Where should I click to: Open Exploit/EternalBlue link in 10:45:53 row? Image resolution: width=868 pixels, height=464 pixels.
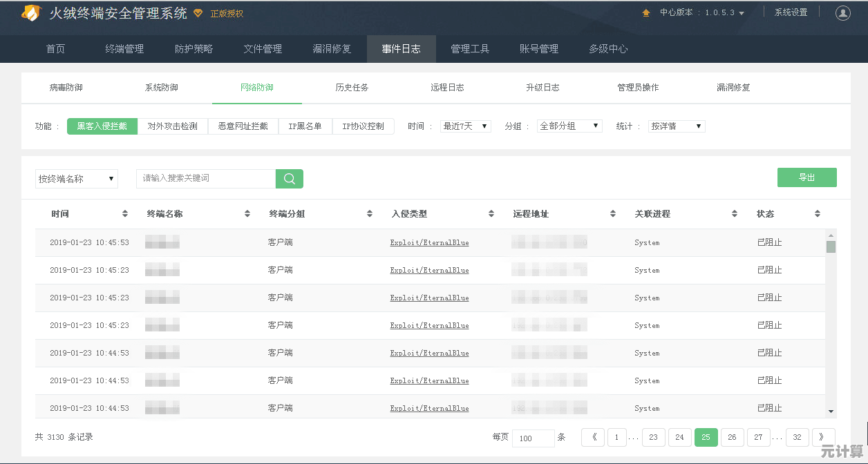(x=430, y=243)
